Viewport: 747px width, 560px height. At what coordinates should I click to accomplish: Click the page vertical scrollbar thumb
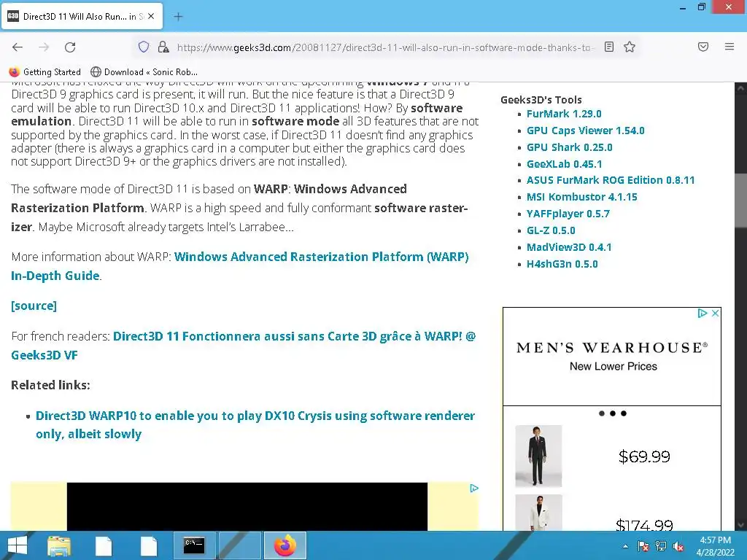740,201
